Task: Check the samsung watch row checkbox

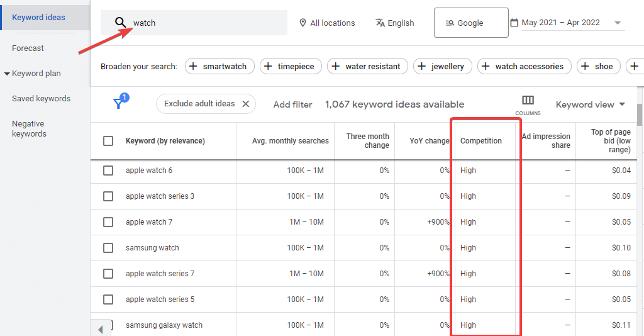Action: [108, 248]
